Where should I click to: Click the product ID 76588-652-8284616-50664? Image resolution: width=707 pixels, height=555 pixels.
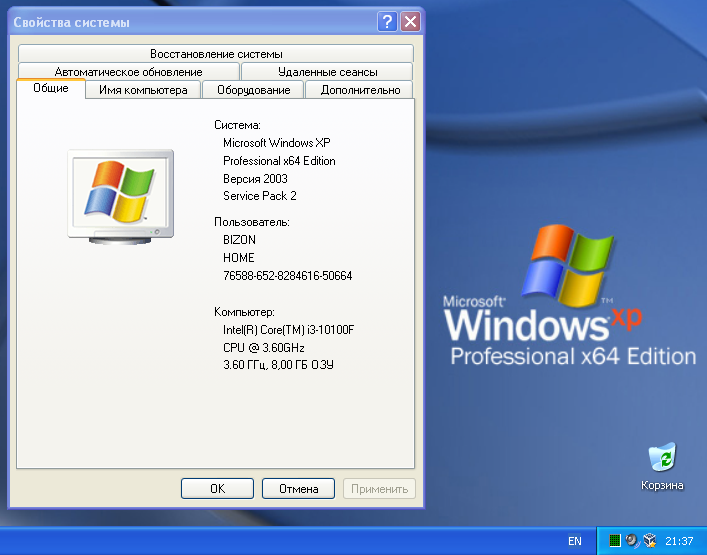[x=288, y=275]
